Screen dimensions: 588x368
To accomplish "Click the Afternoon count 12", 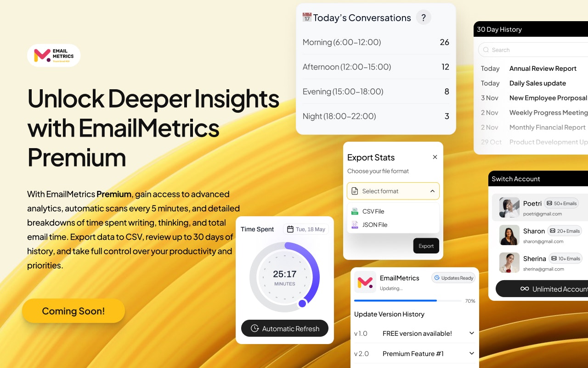I will pos(445,67).
